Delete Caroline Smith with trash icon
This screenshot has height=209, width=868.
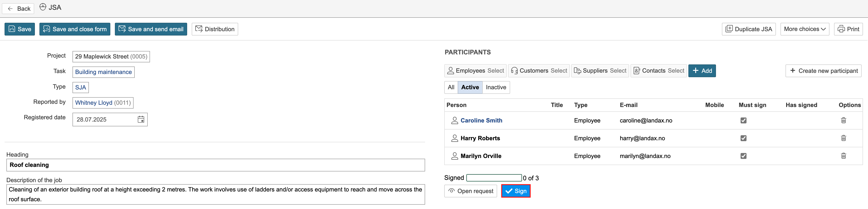843,120
